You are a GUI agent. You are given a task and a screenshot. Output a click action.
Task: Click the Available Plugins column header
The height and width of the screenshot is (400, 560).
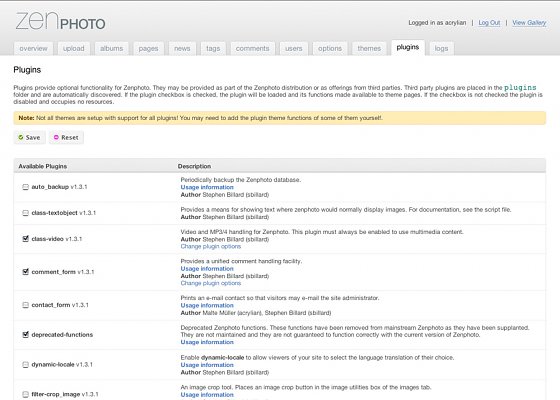[43, 166]
